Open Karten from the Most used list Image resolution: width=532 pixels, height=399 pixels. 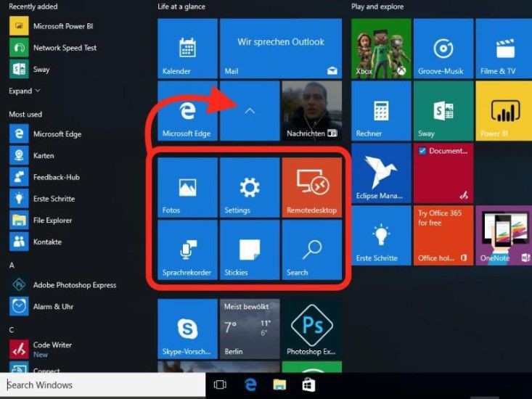32,155
